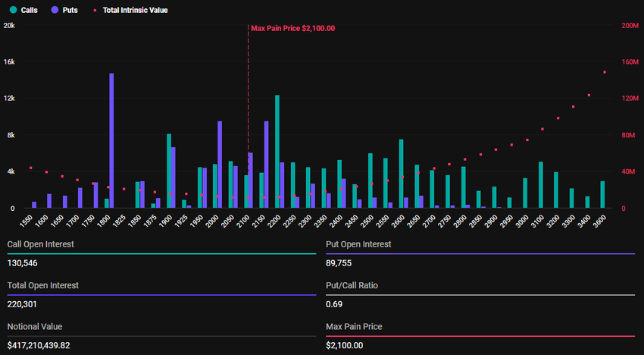Click the Call Open Interest value 130,546
Screen dimensions: 644x355
[23, 263]
